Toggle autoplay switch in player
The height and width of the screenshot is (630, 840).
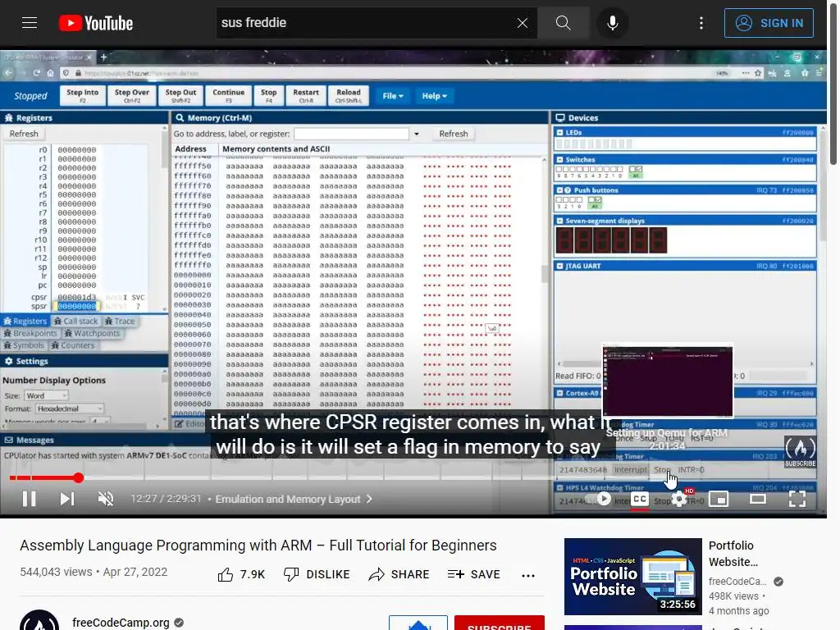(x=599, y=500)
